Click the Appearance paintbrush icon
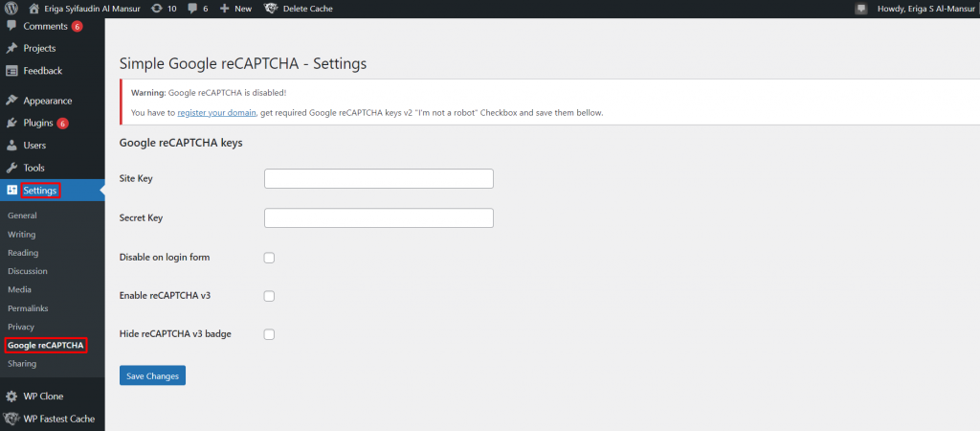This screenshot has height=431, width=980. (11, 101)
